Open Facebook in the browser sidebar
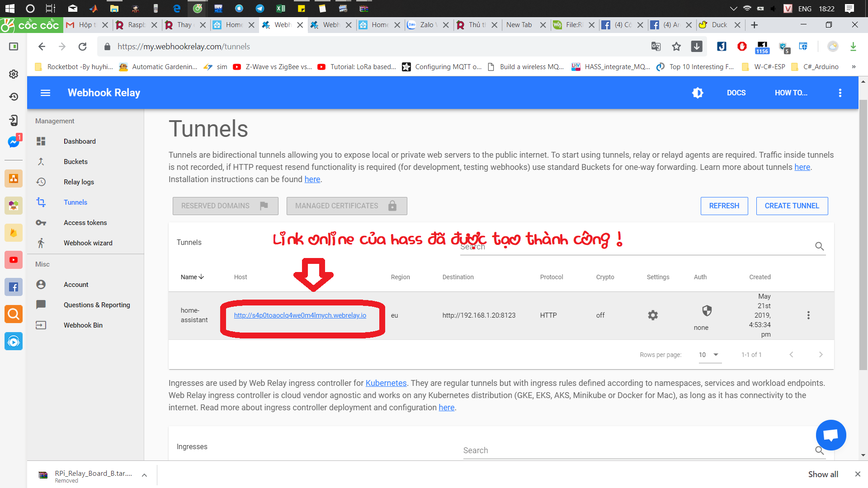Image resolution: width=868 pixels, height=488 pixels. pos(14,287)
